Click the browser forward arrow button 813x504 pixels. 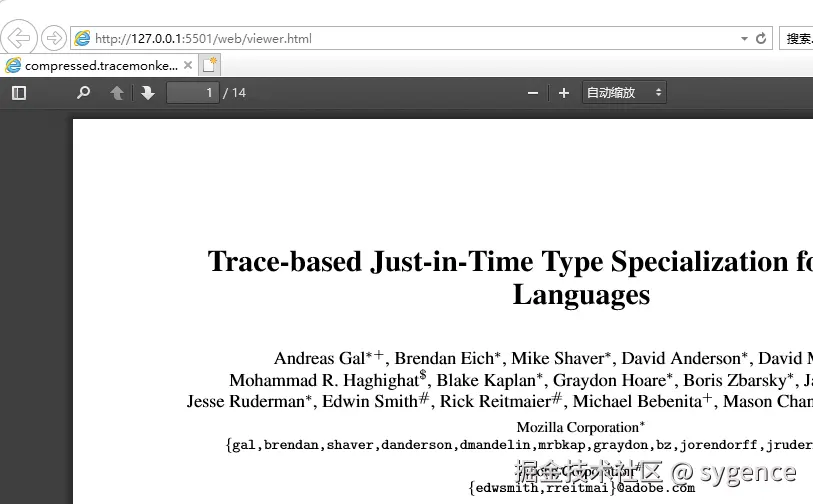click(53, 38)
